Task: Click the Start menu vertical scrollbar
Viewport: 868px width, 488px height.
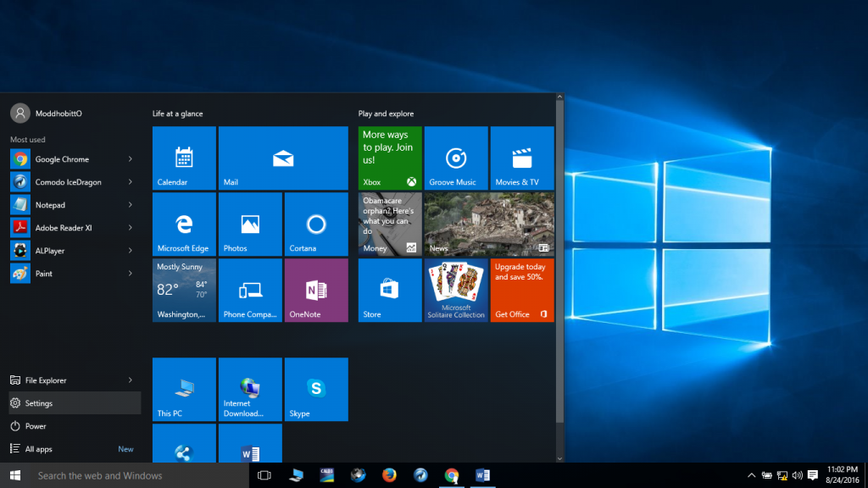Action: pos(559,263)
